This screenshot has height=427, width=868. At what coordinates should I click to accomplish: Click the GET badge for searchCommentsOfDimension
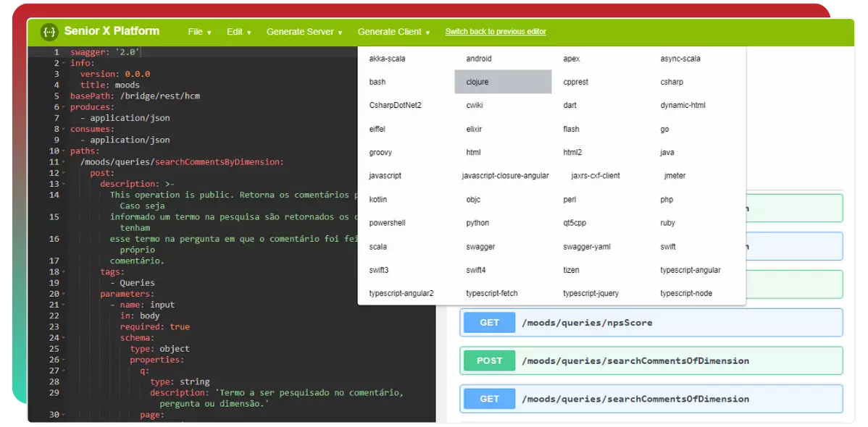(489, 399)
